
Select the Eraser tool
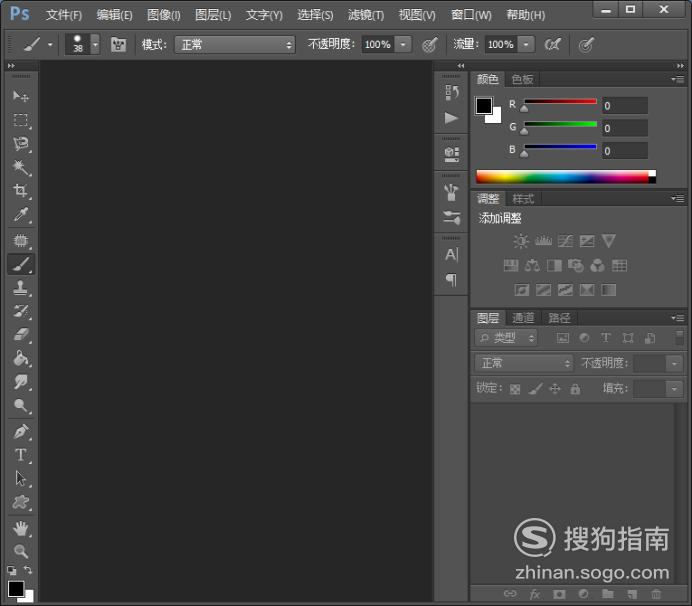[x=20, y=335]
